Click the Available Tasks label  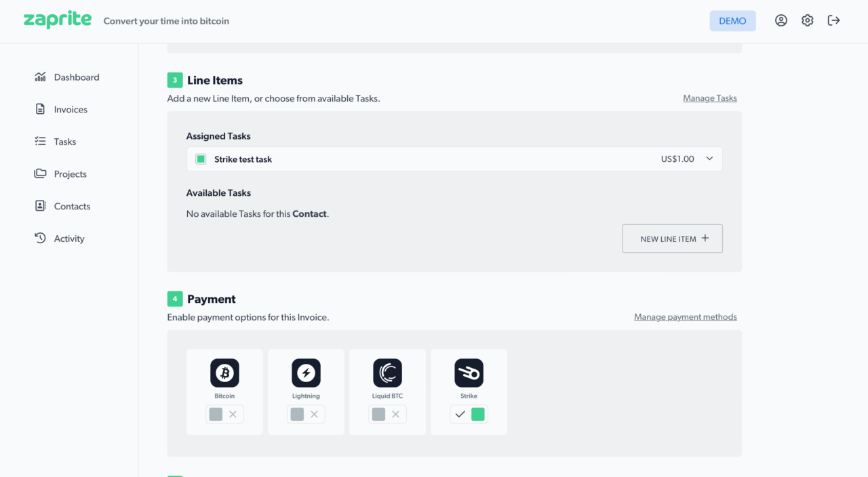[218, 193]
